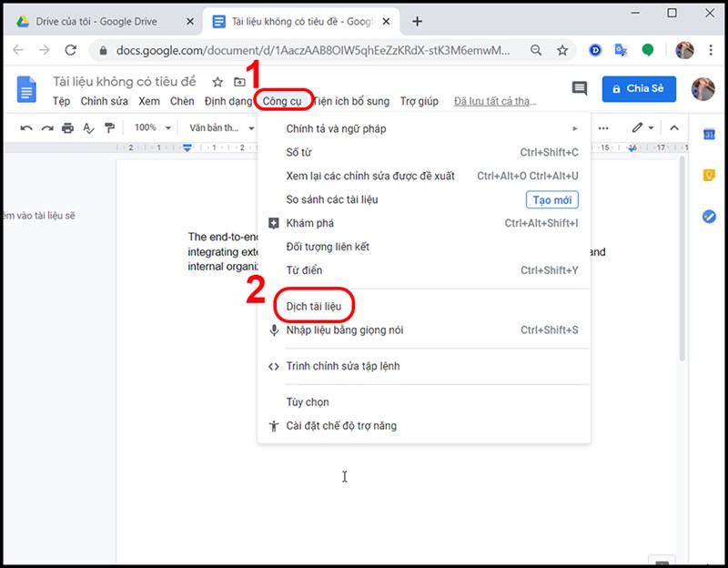The height and width of the screenshot is (568, 728).
Task: Open Chrome three-dot menu
Action: 711,50
